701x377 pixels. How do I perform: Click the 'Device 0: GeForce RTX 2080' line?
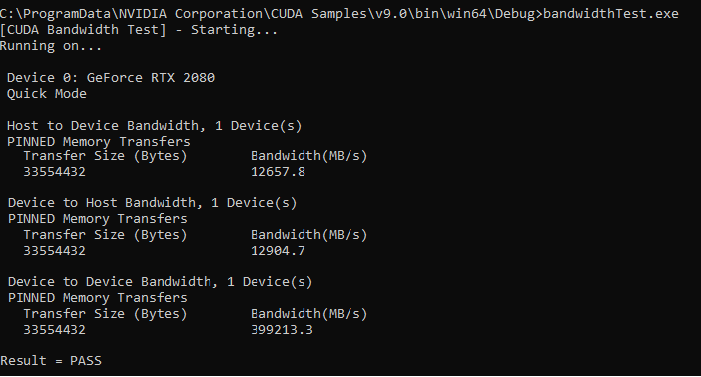click(x=111, y=78)
